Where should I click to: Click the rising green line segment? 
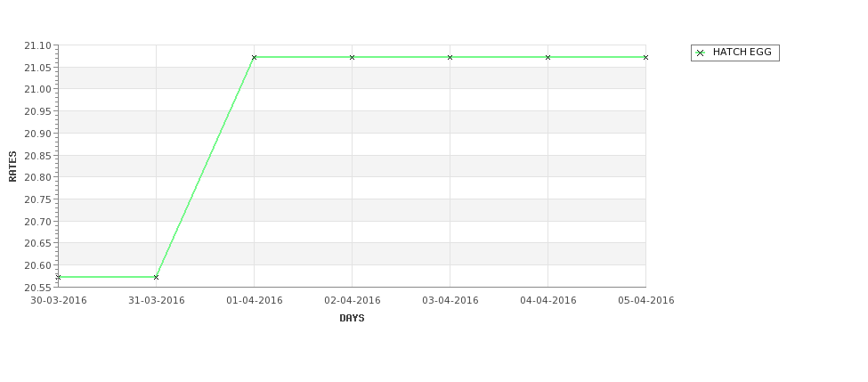[x=205, y=167]
